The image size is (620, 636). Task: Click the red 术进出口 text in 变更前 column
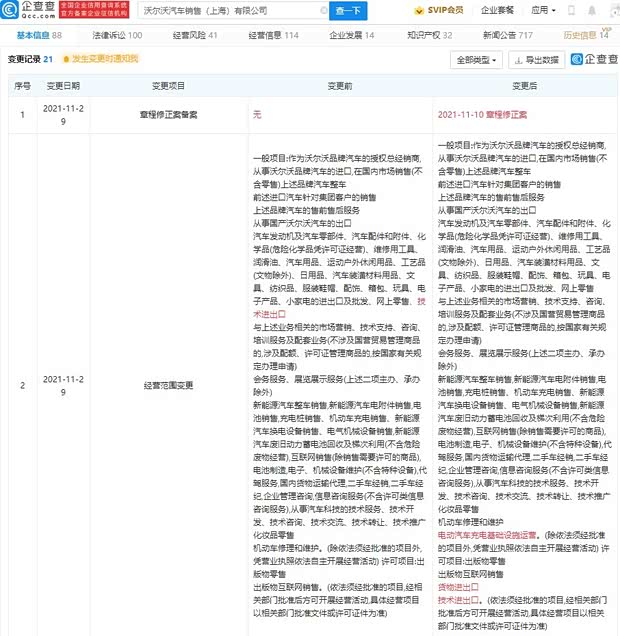coord(269,314)
